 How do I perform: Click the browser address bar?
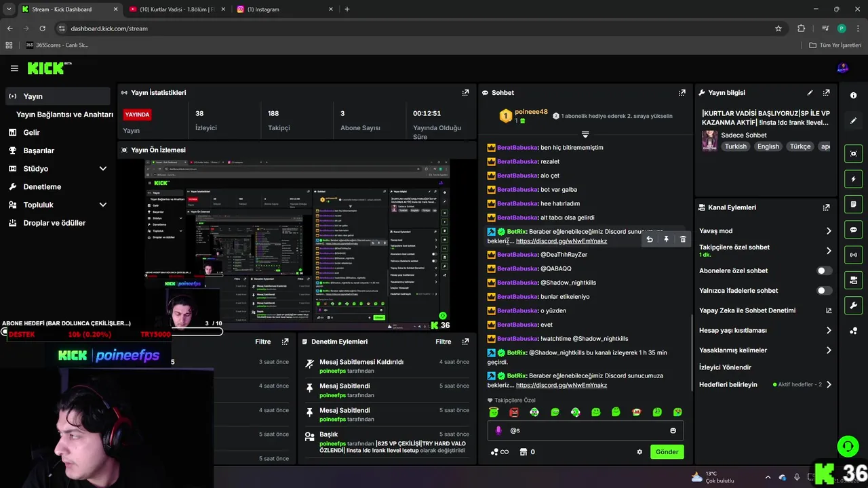click(x=415, y=28)
